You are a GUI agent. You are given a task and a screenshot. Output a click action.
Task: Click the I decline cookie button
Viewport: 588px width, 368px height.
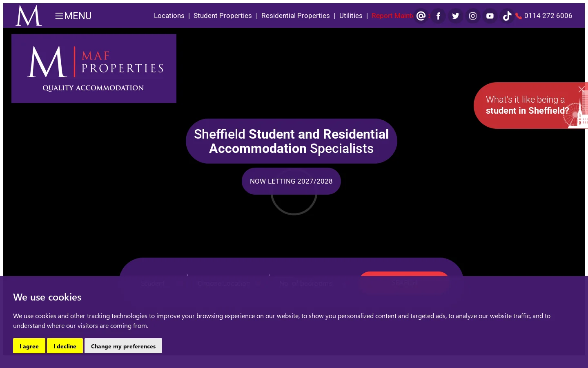65,346
